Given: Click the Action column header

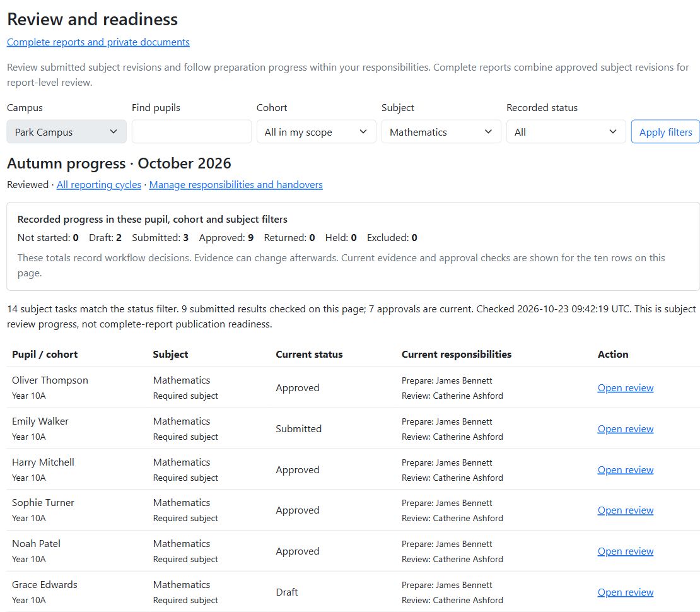Looking at the screenshot, I should click(613, 354).
